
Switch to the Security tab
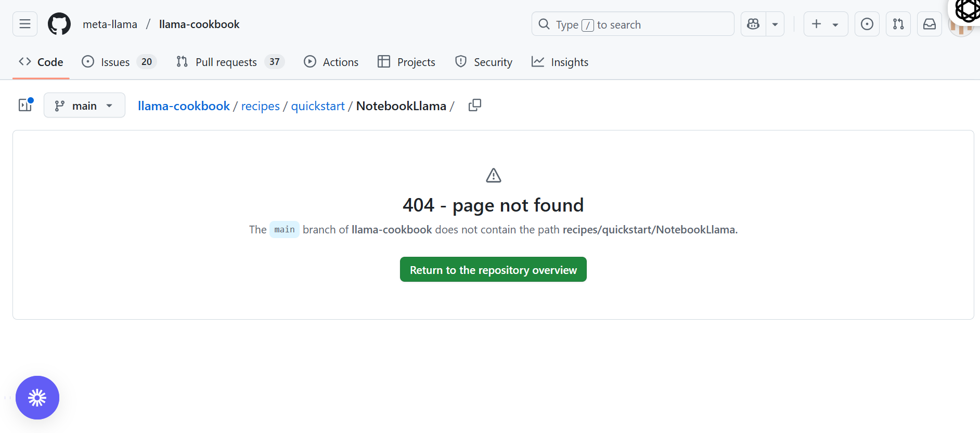(484, 62)
